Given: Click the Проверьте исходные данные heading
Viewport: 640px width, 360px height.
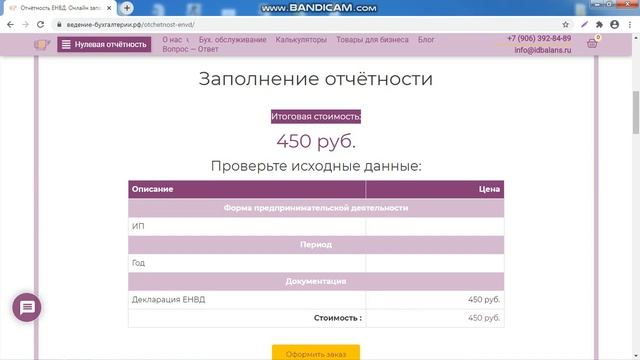Looking at the screenshot, I should pyautogui.click(x=316, y=166).
